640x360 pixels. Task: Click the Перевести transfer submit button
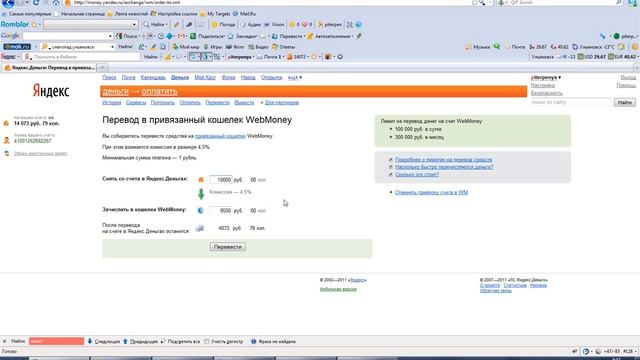(228, 247)
